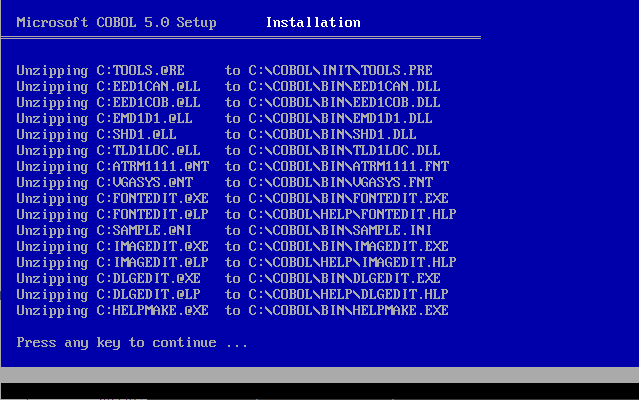Screen dimensions: 639x400
Task: Select source file C:DLGEDIT.@LP
Action: [148, 295]
